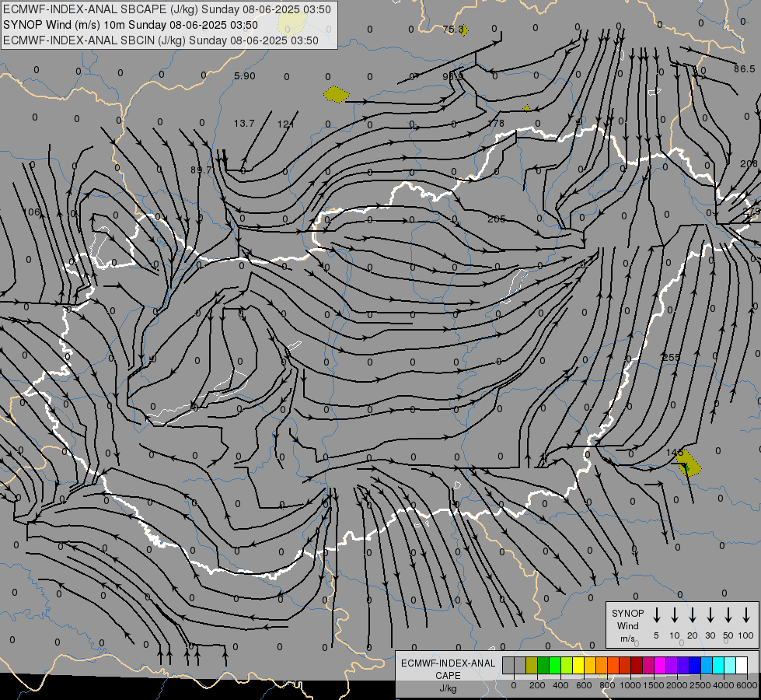The width and height of the screenshot is (761, 700).
Task: Pick the bright magenta CAPE legend swatch
Action: coord(660,665)
